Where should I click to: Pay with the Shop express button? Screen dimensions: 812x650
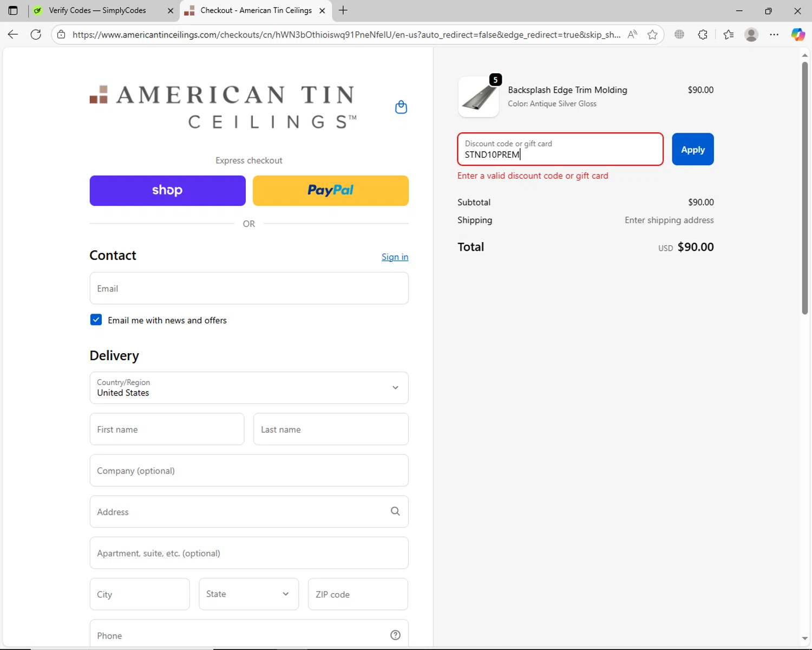tap(168, 191)
